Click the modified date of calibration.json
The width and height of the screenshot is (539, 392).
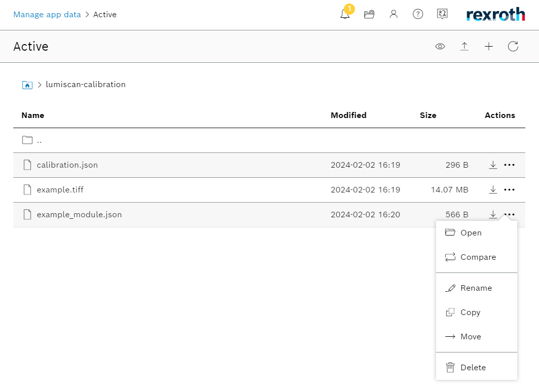[366, 165]
